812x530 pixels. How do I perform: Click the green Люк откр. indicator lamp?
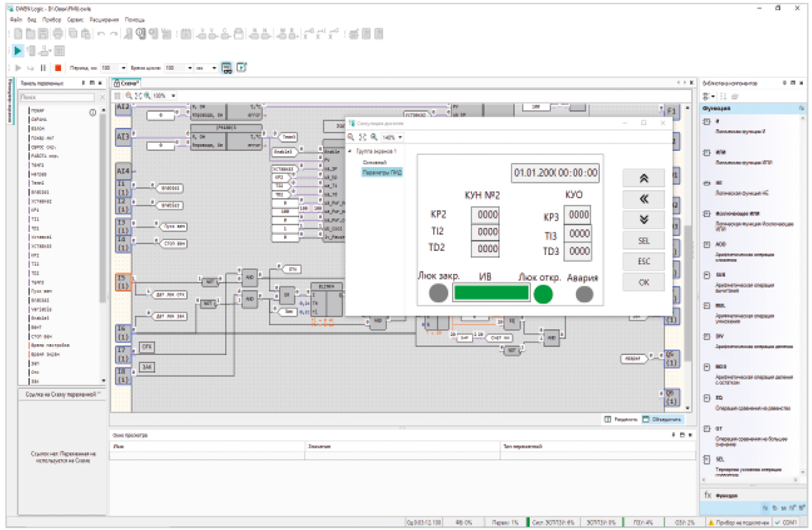pyautogui.click(x=543, y=294)
